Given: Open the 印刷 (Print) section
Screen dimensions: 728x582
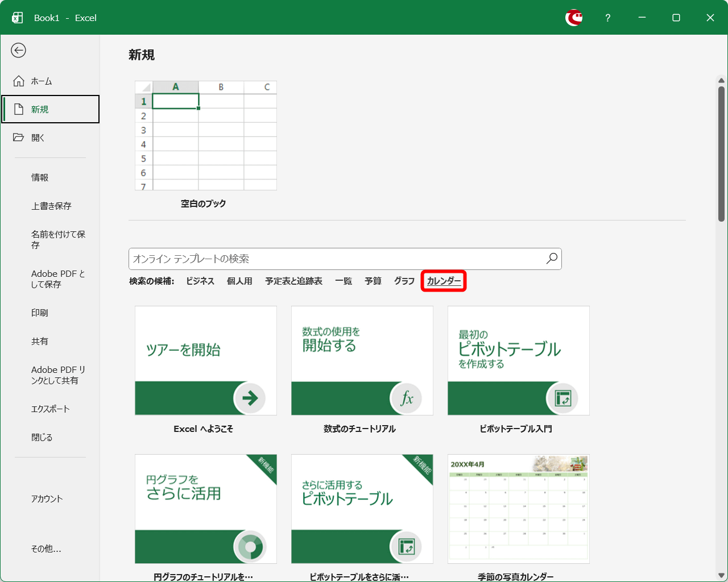Looking at the screenshot, I should [x=39, y=313].
